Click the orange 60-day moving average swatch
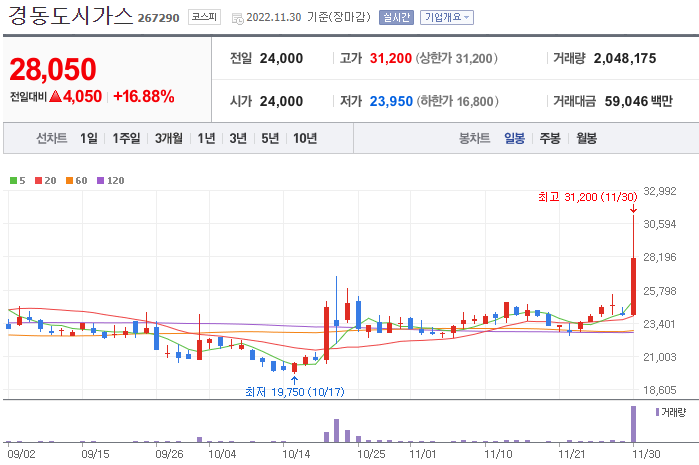The image size is (699, 465). click(69, 181)
